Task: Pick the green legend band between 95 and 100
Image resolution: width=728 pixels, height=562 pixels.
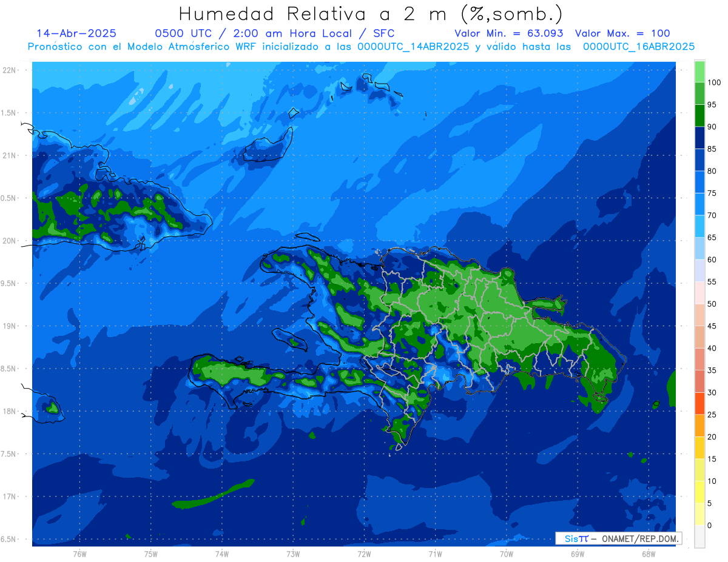Action: 699,93
